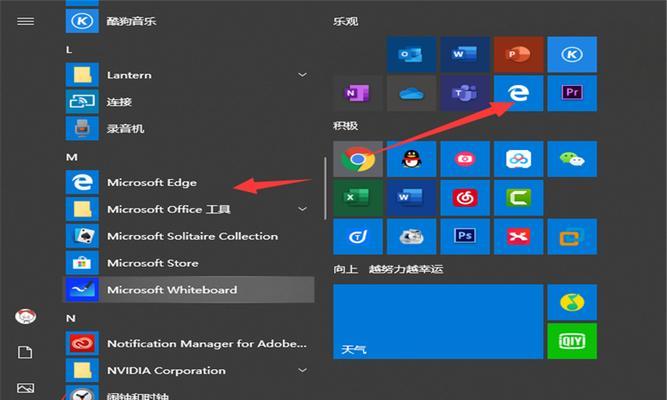Expand the Lantern folder
The width and height of the screenshot is (667, 400).
coord(302,75)
